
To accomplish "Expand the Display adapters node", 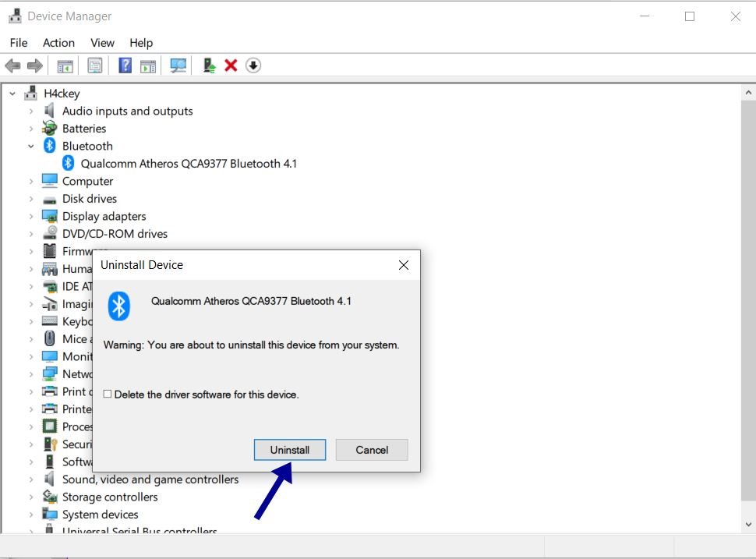I will [x=31, y=215].
